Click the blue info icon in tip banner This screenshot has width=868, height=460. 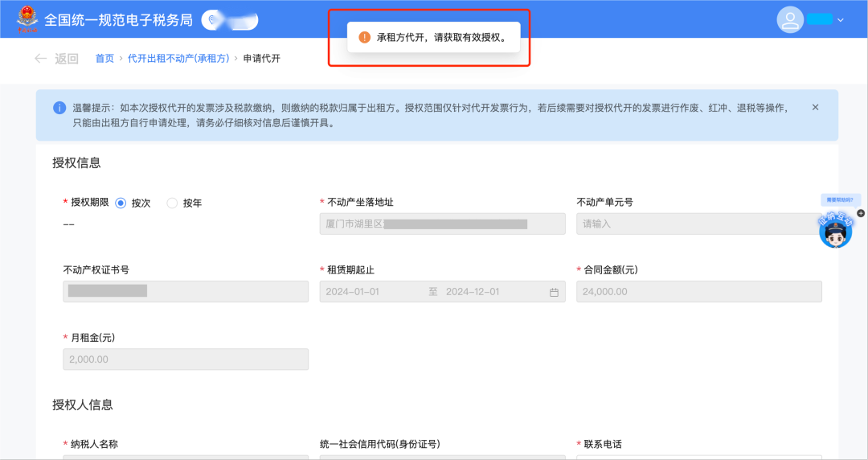tap(59, 108)
